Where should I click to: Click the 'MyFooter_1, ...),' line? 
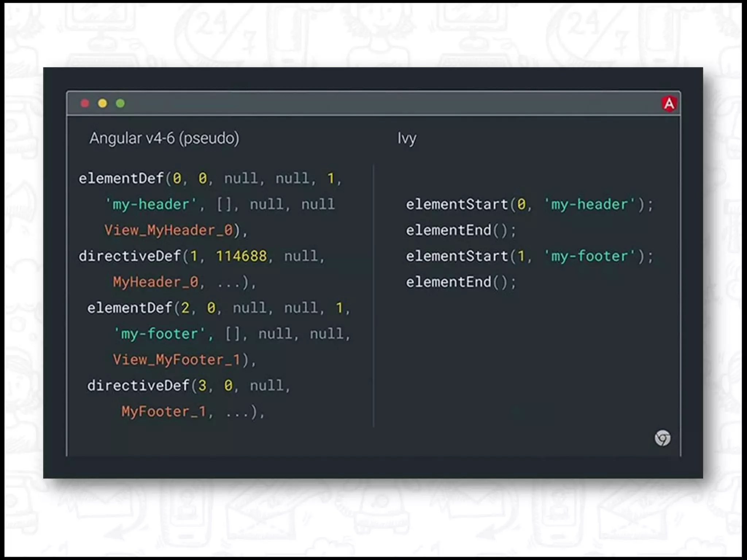pos(193,412)
